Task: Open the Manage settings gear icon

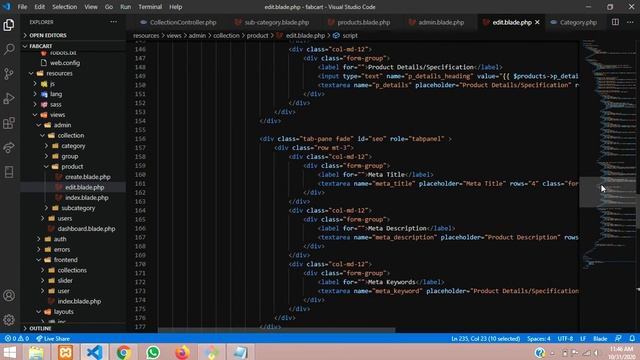Action: pos(9,320)
